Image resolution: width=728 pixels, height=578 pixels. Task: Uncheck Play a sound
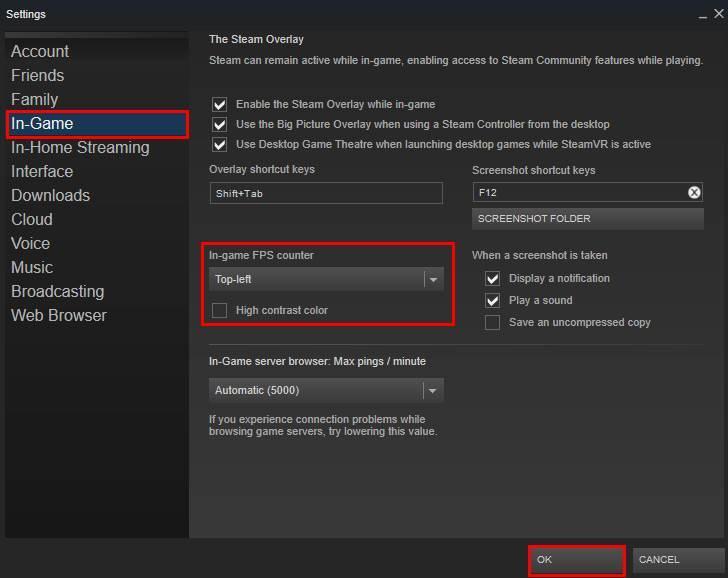492,300
